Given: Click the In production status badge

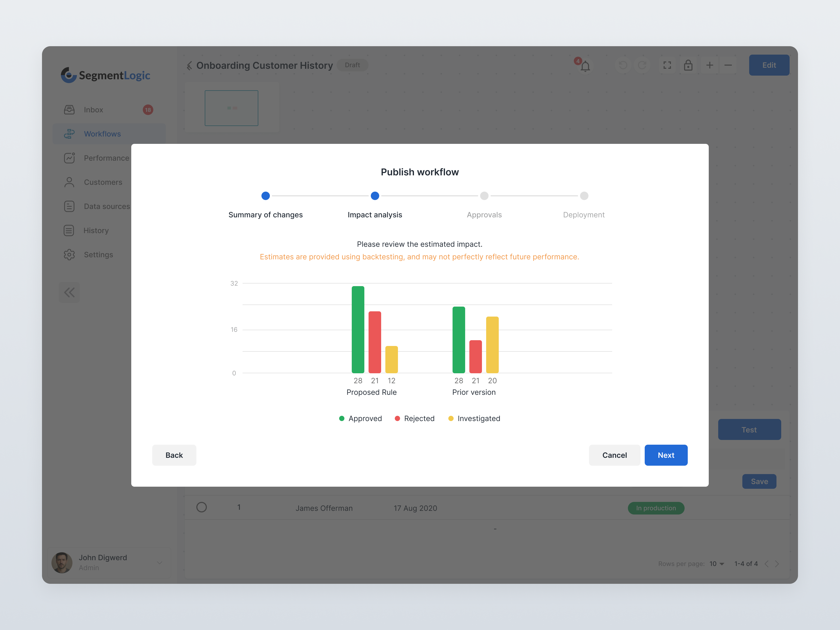Looking at the screenshot, I should (656, 508).
